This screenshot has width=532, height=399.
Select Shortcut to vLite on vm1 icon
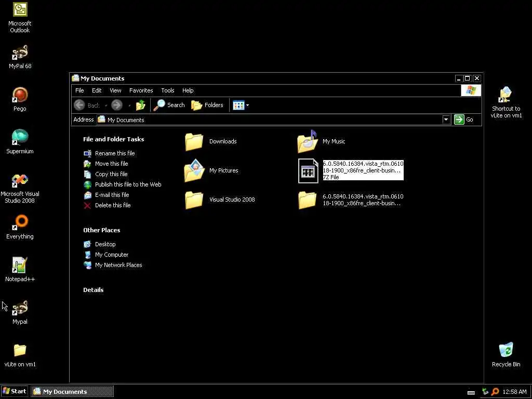pos(506,102)
